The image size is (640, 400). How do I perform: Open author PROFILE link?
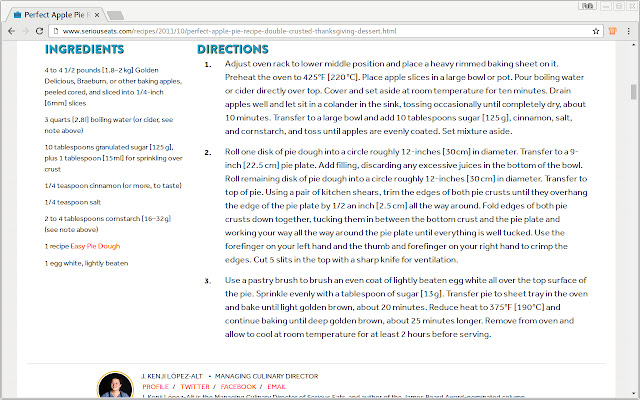coord(155,387)
